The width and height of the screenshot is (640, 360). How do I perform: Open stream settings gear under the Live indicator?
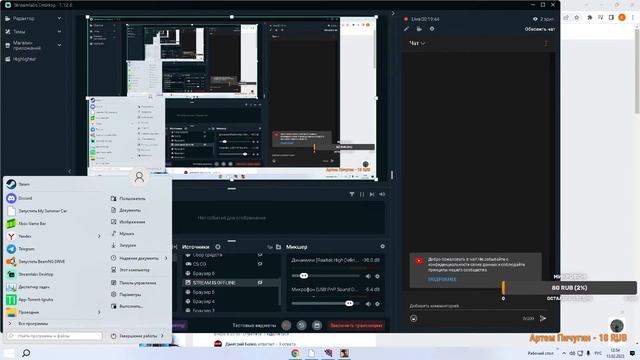pyautogui.click(x=432, y=29)
